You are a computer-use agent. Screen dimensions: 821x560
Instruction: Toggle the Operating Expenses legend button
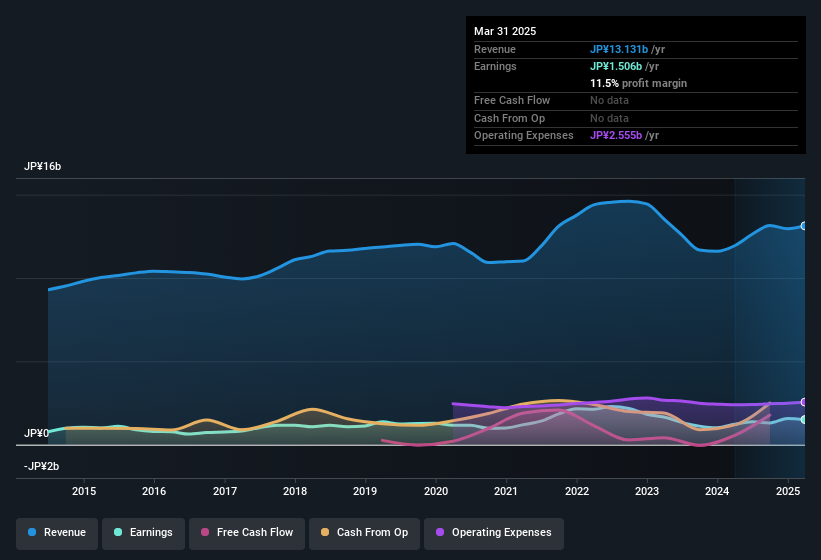494,533
